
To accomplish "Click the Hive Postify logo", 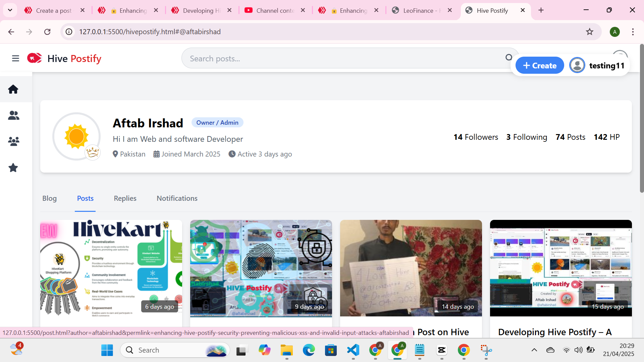I will point(64,59).
